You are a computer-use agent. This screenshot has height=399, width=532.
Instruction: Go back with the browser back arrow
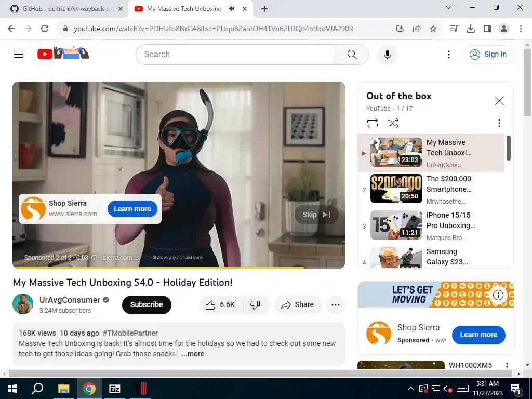click(11, 29)
